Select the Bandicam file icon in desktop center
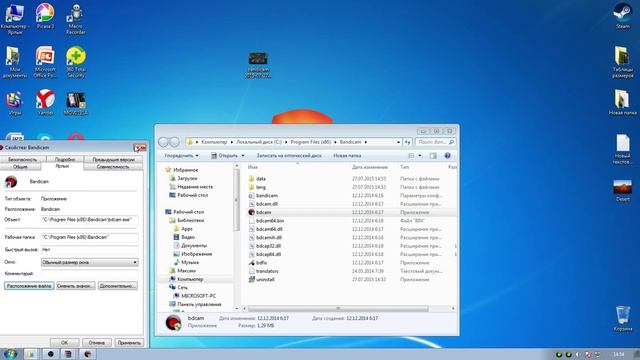This screenshot has width=640, height=360. (x=258, y=64)
